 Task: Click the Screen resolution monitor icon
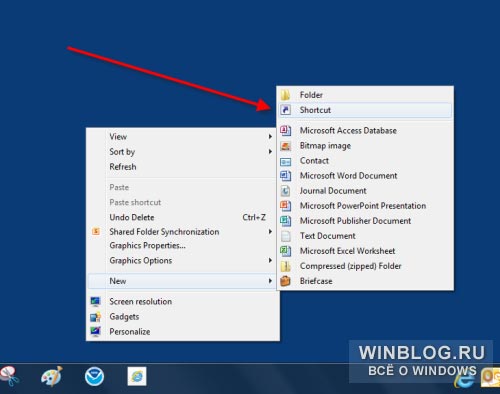95,301
